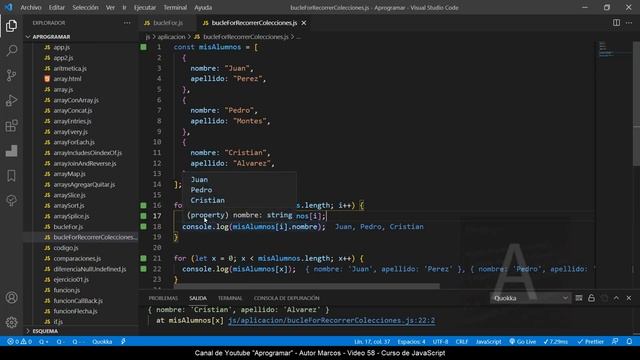Image resolution: width=640 pixels, height=360 pixels.
Task: Click the notifications bell in status bar
Action: tap(629, 342)
